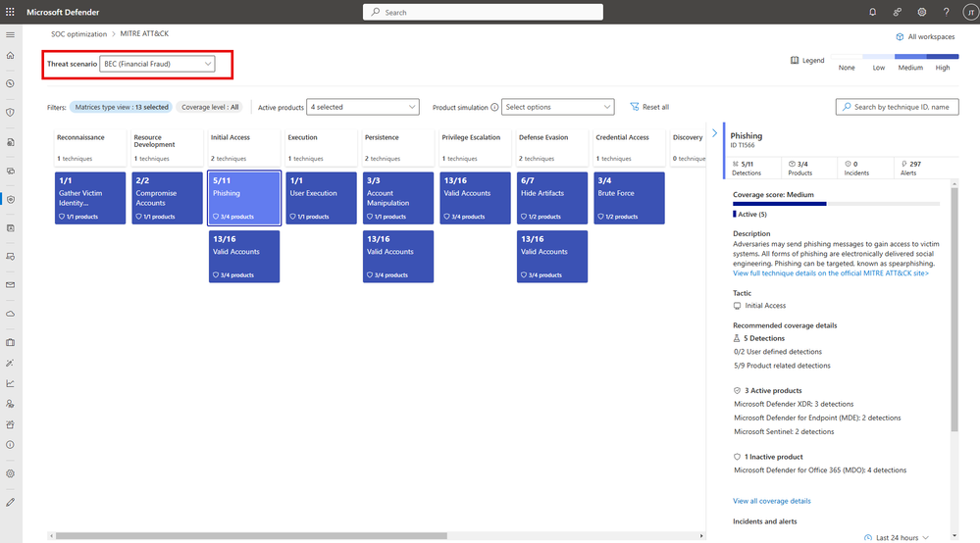
Task: Click the Execution tactic column header
Action: pyautogui.click(x=321, y=148)
